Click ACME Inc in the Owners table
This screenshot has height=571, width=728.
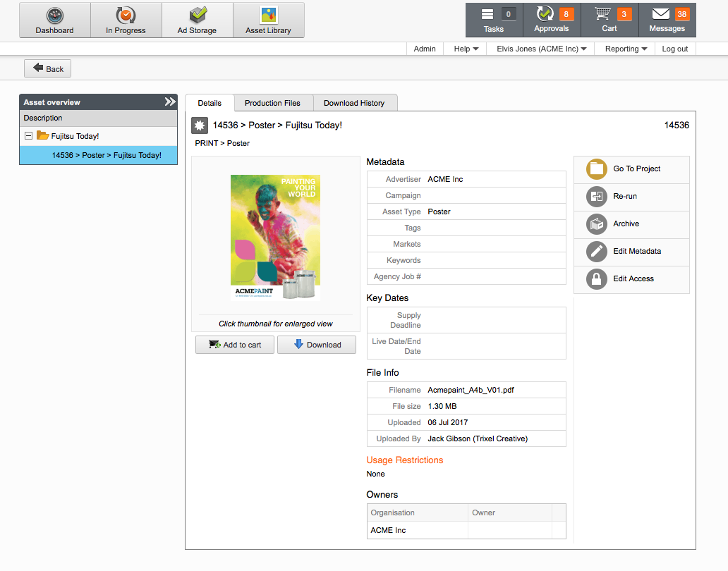pyautogui.click(x=388, y=530)
